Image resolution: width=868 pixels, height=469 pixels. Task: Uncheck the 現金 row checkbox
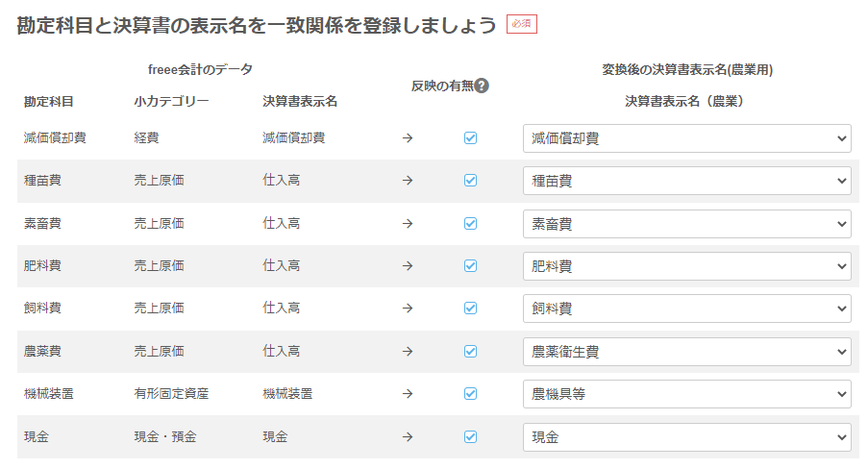coord(471,437)
